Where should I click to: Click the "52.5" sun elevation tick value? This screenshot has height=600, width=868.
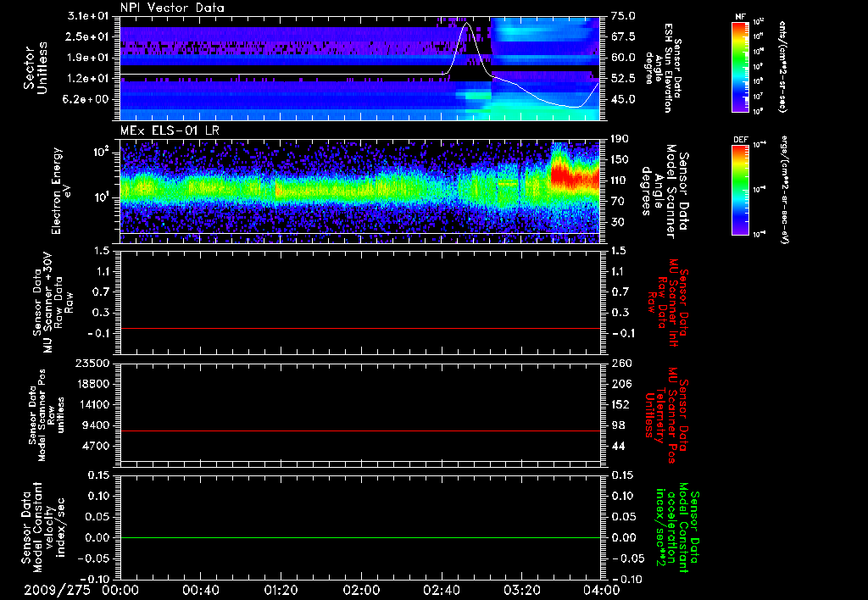pyautogui.click(x=623, y=79)
